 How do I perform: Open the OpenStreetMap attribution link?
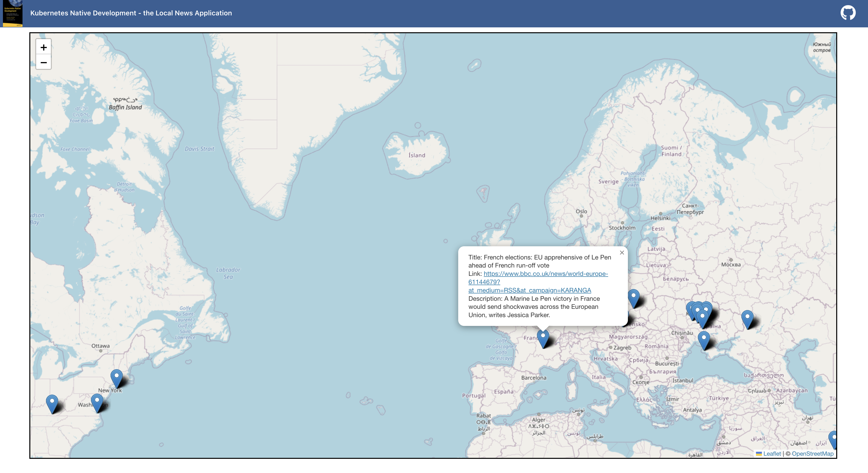(812, 453)
